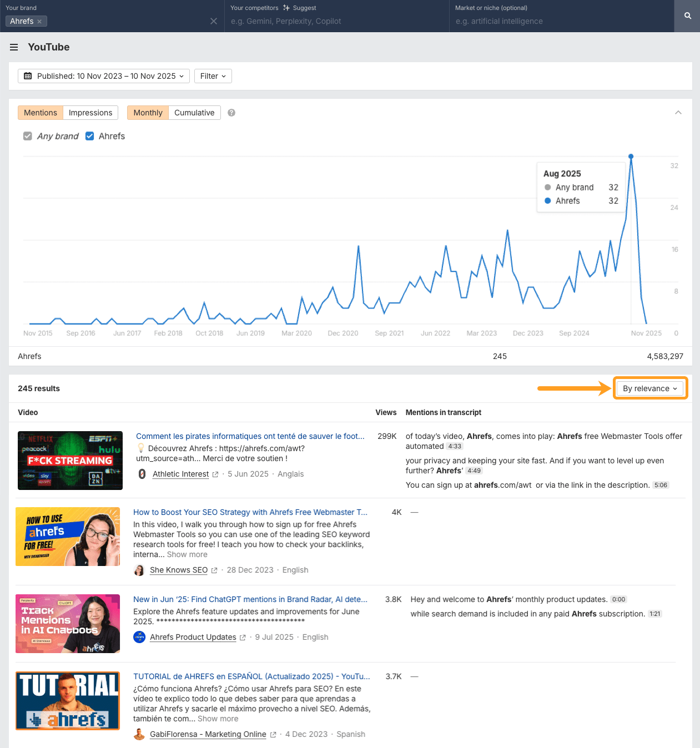Switch to the Impressions tab
Viewport: 700px width, 748px height.
click(x=90, y=113)
